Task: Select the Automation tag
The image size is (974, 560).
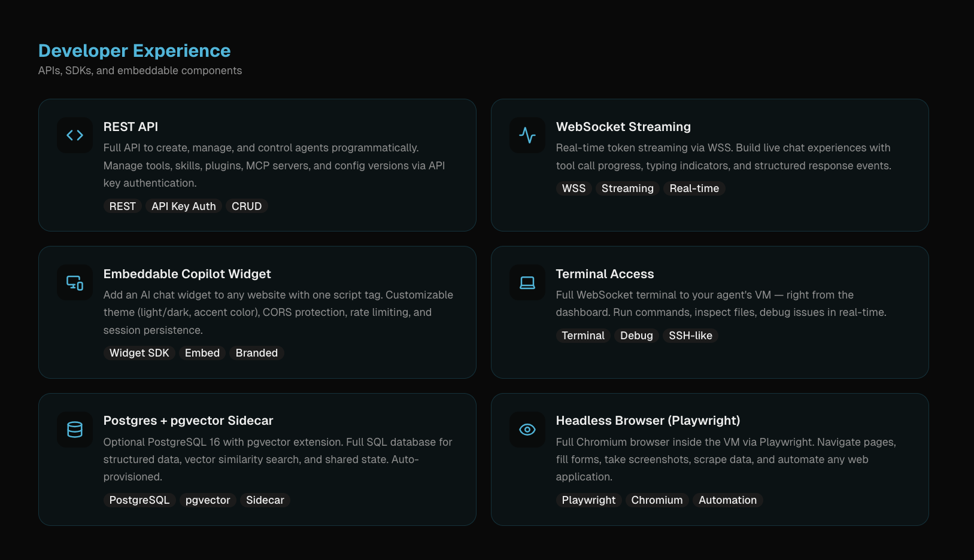Action: click(727, 500)
